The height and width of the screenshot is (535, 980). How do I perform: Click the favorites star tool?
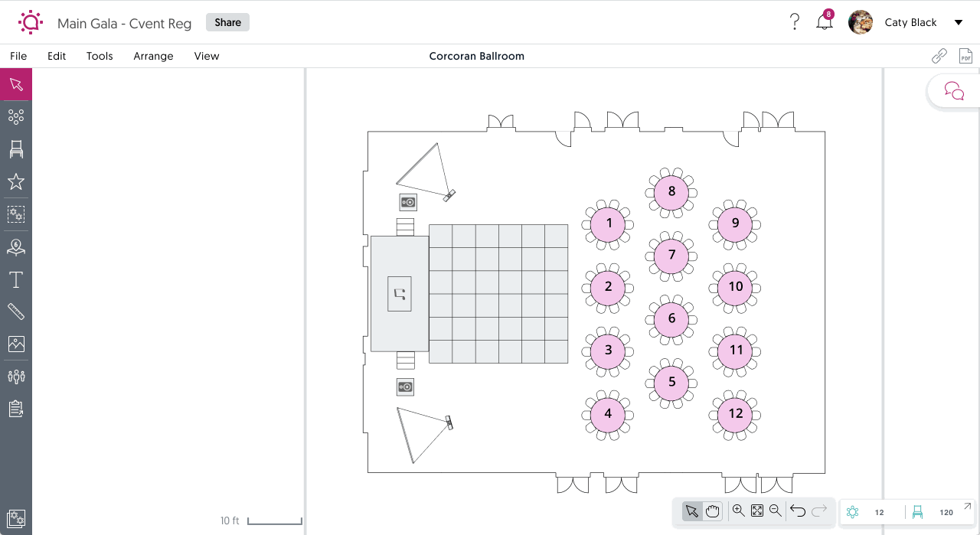pyautogui.click(x=16, y=181)
